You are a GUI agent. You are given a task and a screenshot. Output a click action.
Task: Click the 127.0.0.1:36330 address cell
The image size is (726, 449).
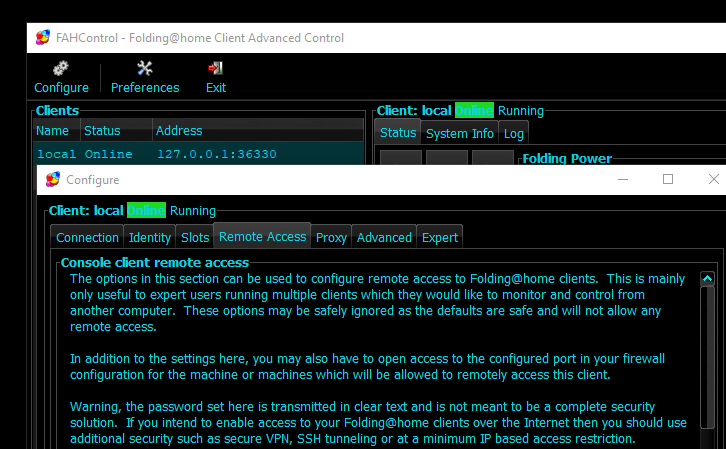(217, 154)
